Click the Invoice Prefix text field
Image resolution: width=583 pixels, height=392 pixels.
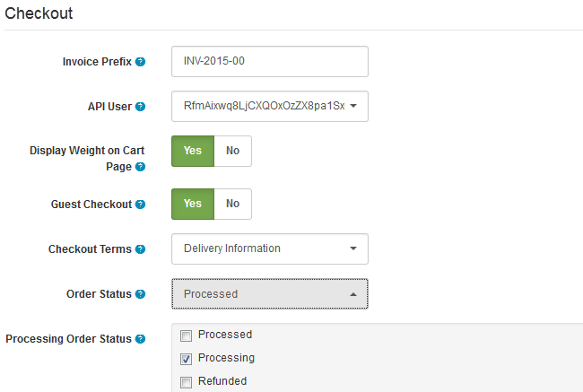(269, 62)
